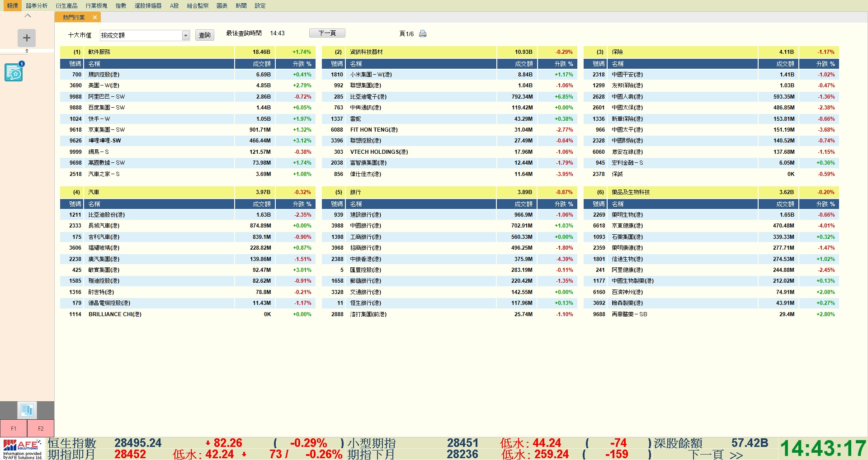Screen dimensions: 868x460
Task: Open the 組合監察 menu
Action: point(198,5)
